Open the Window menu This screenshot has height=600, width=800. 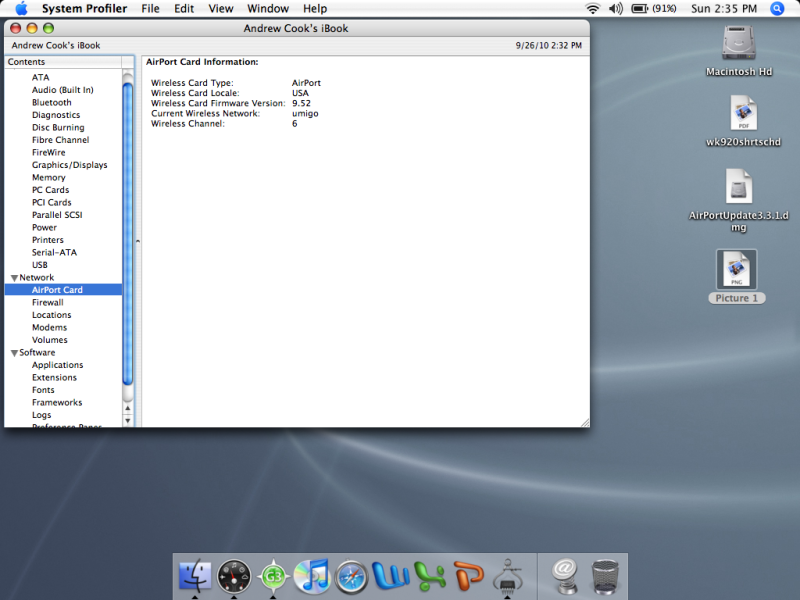(268, 9)
